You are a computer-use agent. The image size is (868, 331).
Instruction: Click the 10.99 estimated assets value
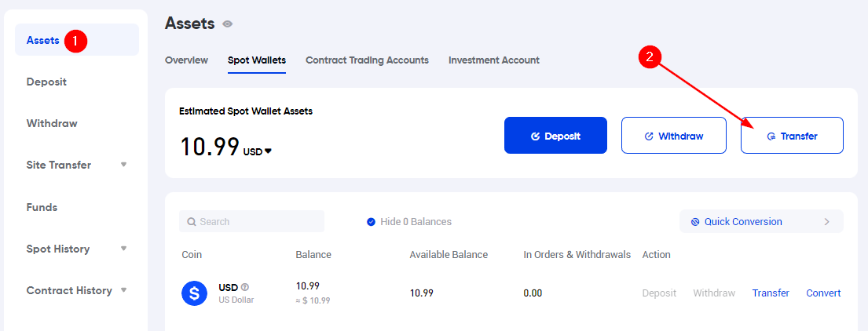(x=211, y=147)
